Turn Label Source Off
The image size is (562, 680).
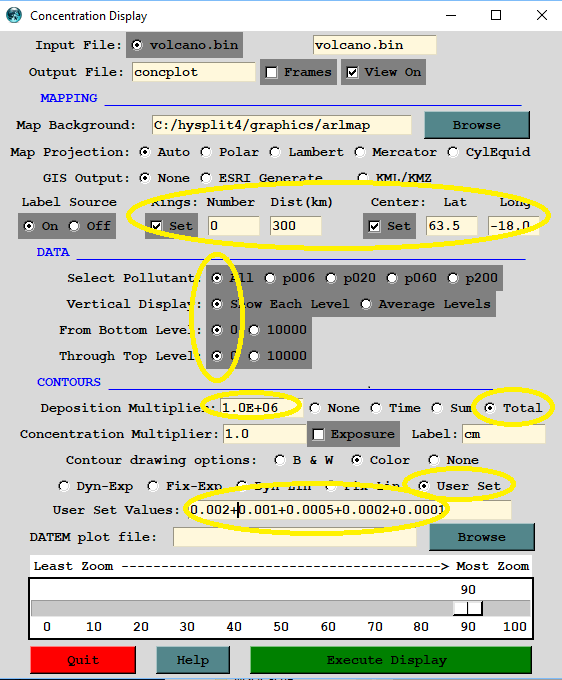click(74, 226)
